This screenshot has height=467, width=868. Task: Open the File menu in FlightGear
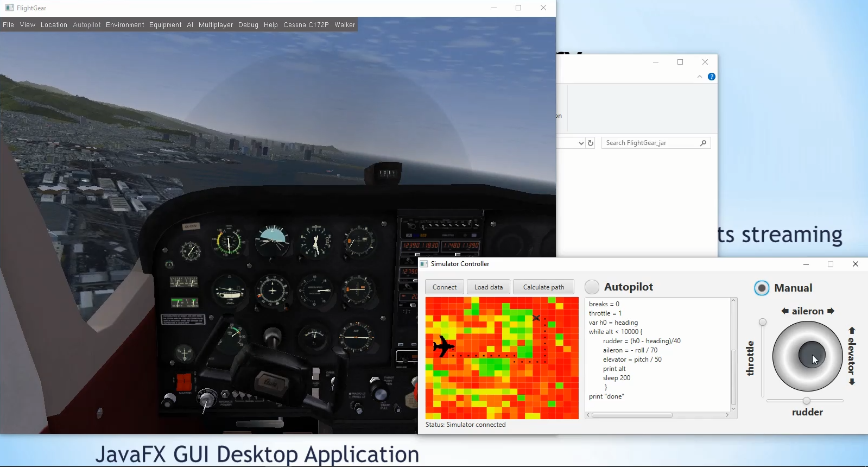click(x=9, y=25)
